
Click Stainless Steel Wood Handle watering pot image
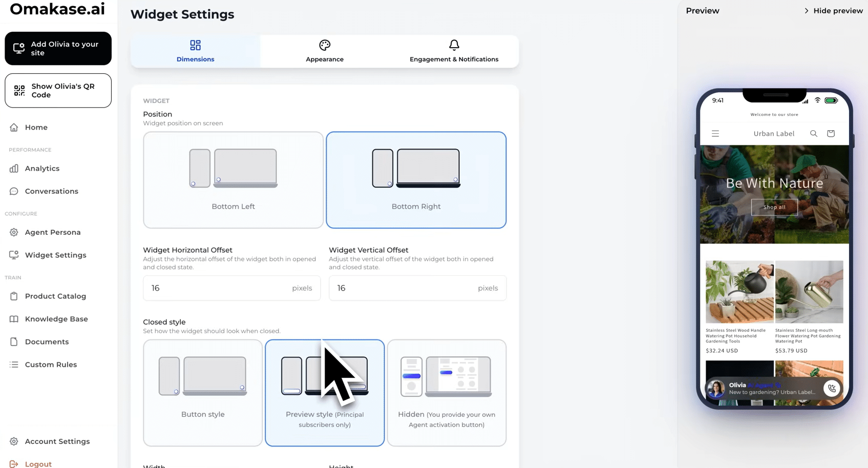[739, 292]
